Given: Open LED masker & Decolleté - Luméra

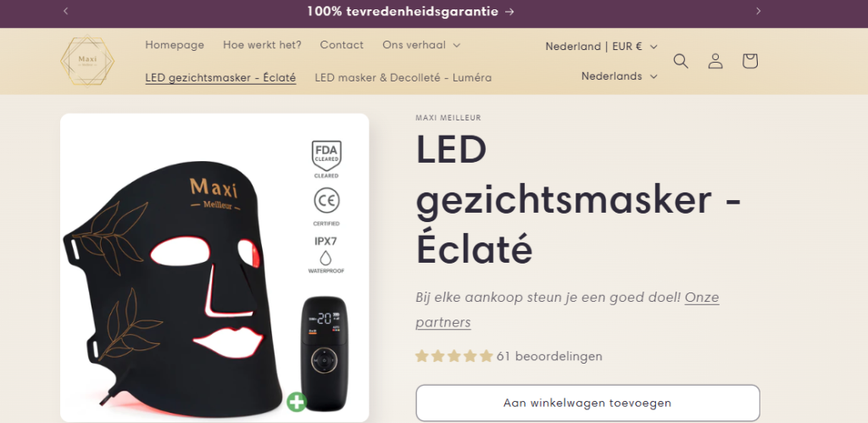Looking at the screenshot, I should (x=403, y=77).
